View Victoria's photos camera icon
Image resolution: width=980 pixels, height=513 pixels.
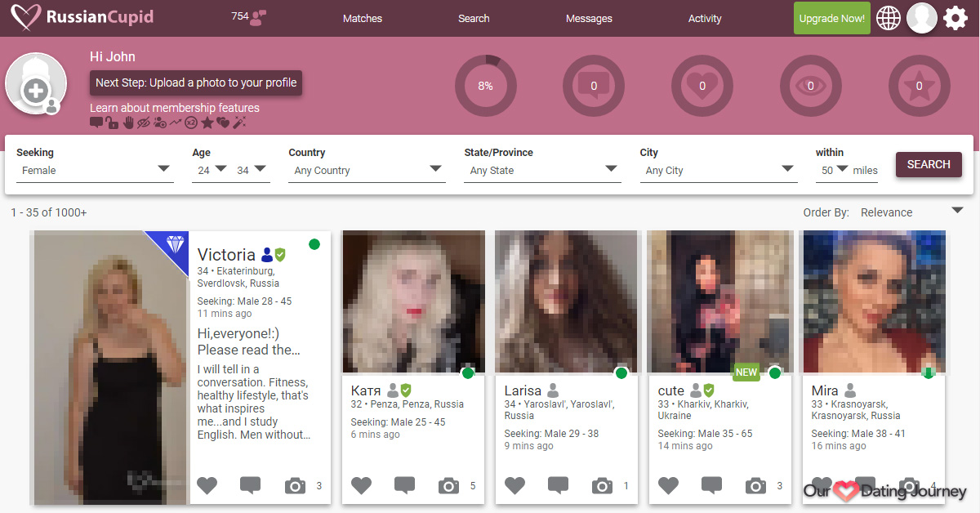[x=294, y=485]
